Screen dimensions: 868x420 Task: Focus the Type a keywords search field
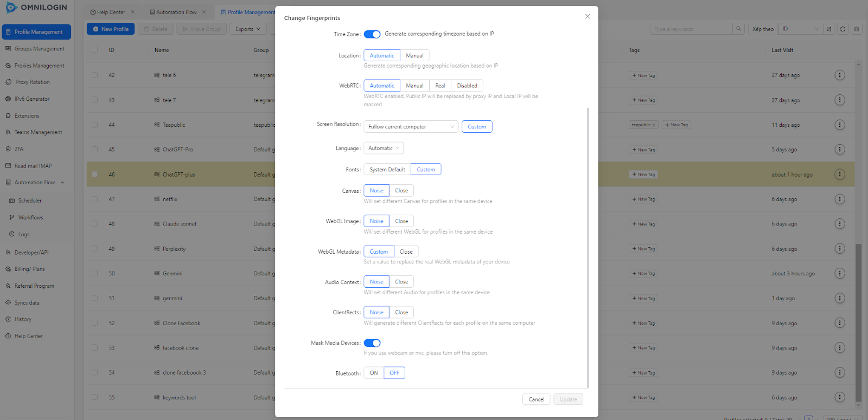point(692,29)
